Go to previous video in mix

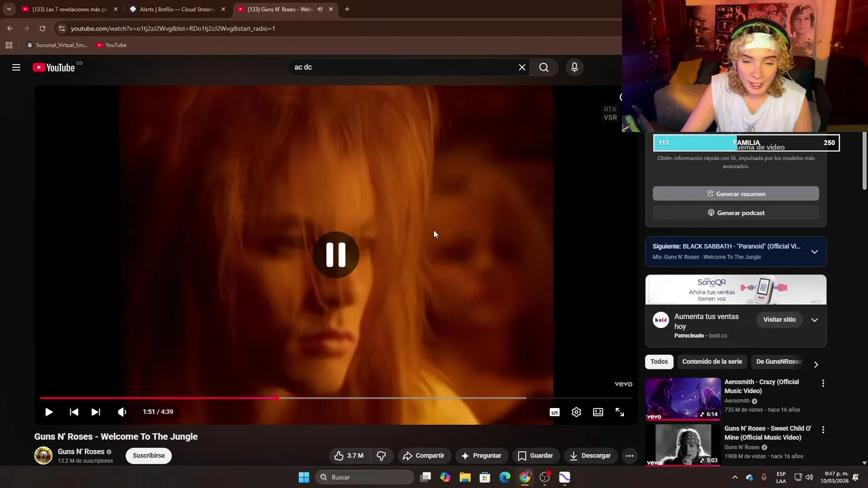tap(74, 412)
